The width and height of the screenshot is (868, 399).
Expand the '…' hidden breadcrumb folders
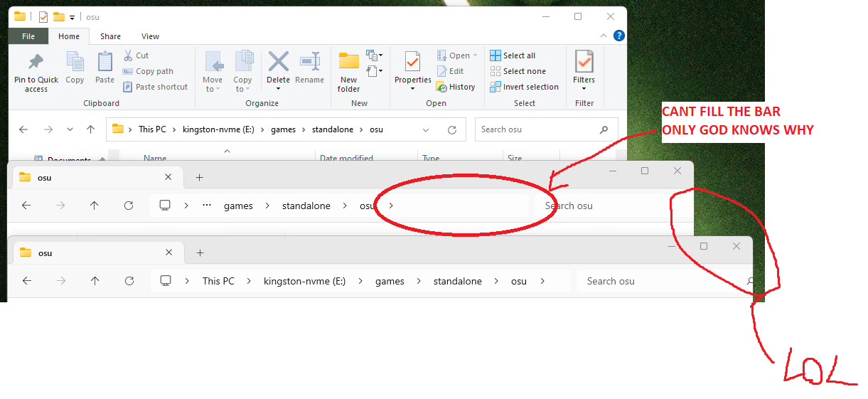207,206
